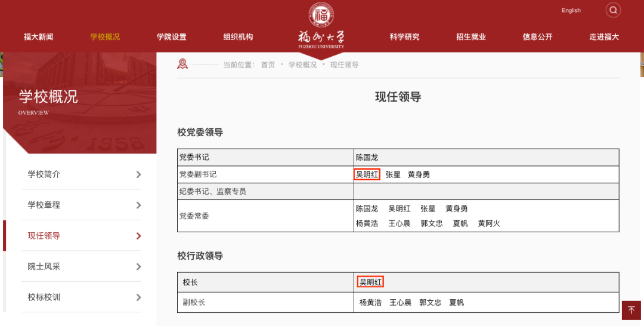Viewport: 644px width, 326px height.
Task: Click 陈国龙 in 党委书记 row
Action: (367, 158)
